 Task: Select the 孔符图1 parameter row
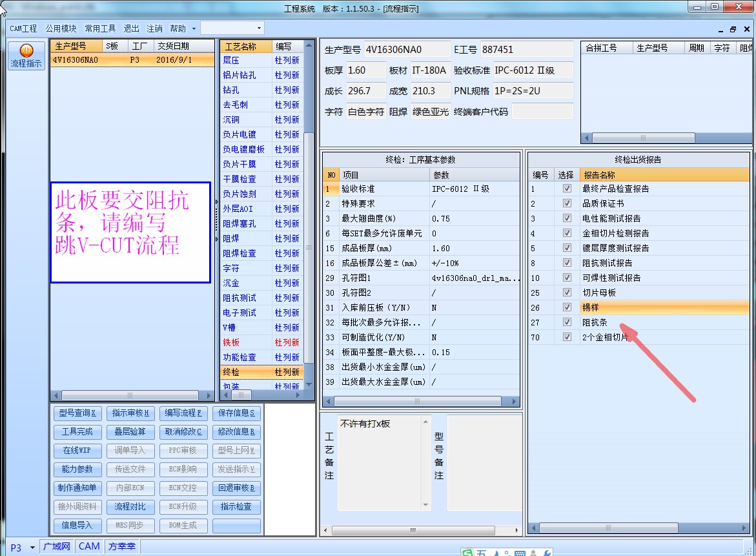click(422, 278)
